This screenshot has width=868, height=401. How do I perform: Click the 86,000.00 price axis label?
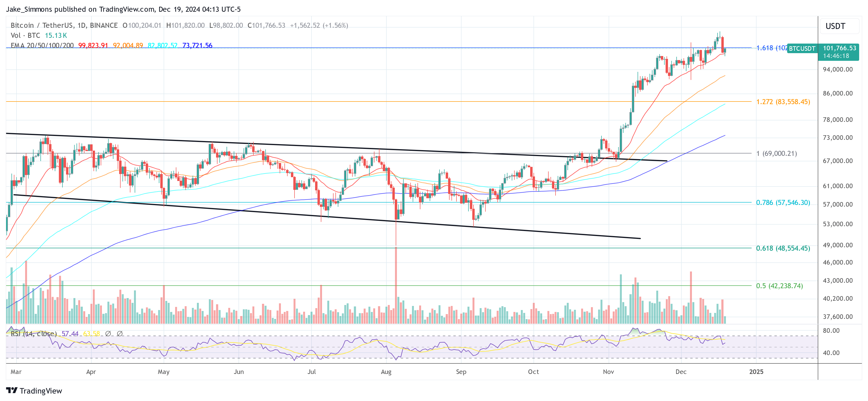click(x=838, y=93)
